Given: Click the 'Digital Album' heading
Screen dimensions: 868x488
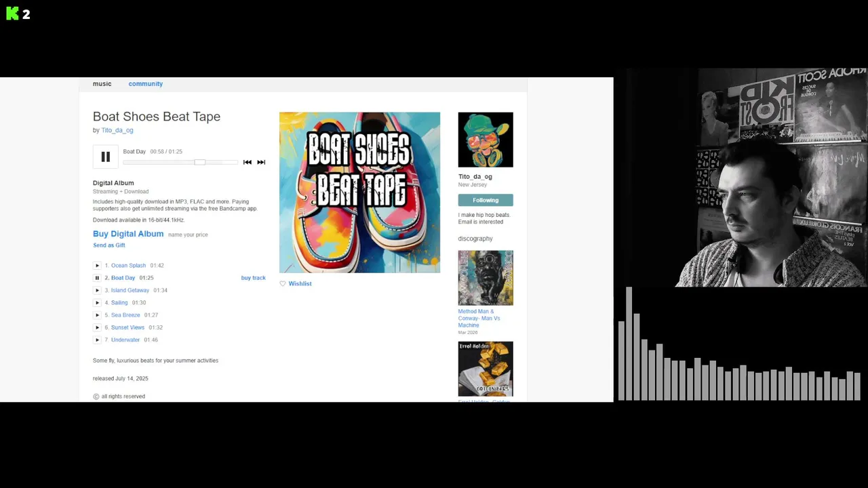Looking at the screenshot, I should (113, 183).
